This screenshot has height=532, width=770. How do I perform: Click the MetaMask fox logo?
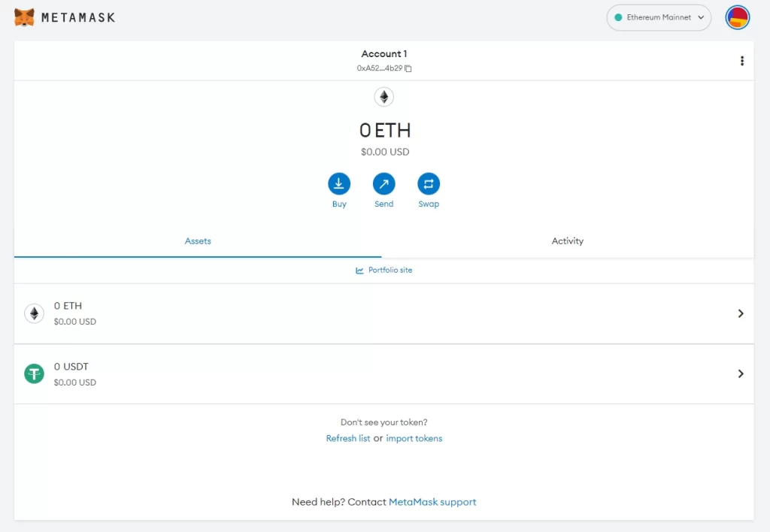pos(24,17)
